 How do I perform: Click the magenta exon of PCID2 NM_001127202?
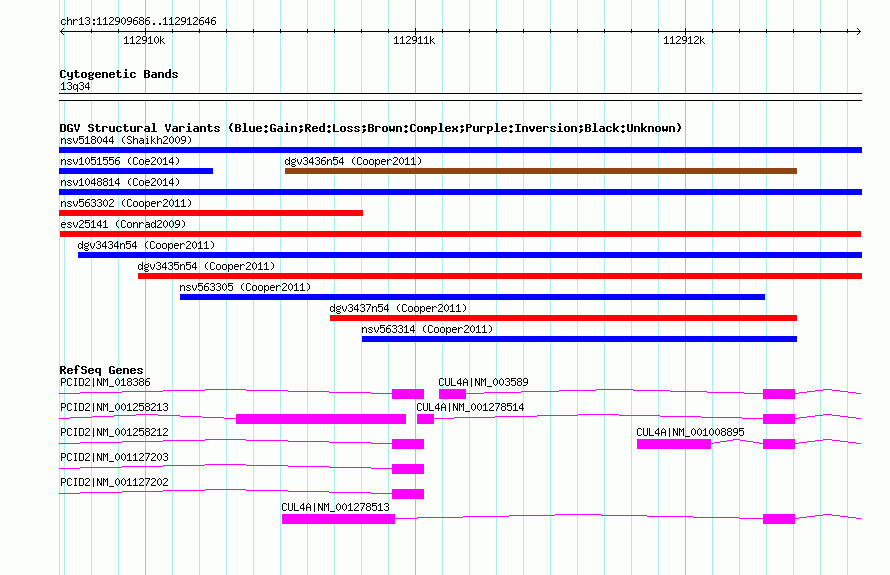(x=408, y=494)
